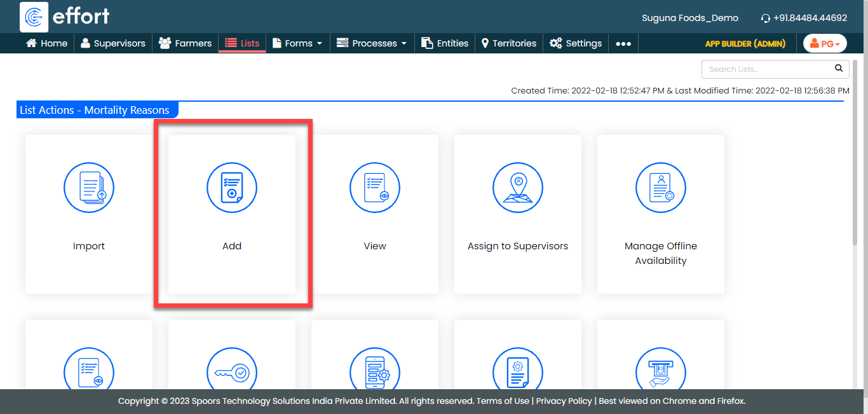Screen dimensions: 868x414
Task: Go to the Home menu item
Action: pos(46,43)
